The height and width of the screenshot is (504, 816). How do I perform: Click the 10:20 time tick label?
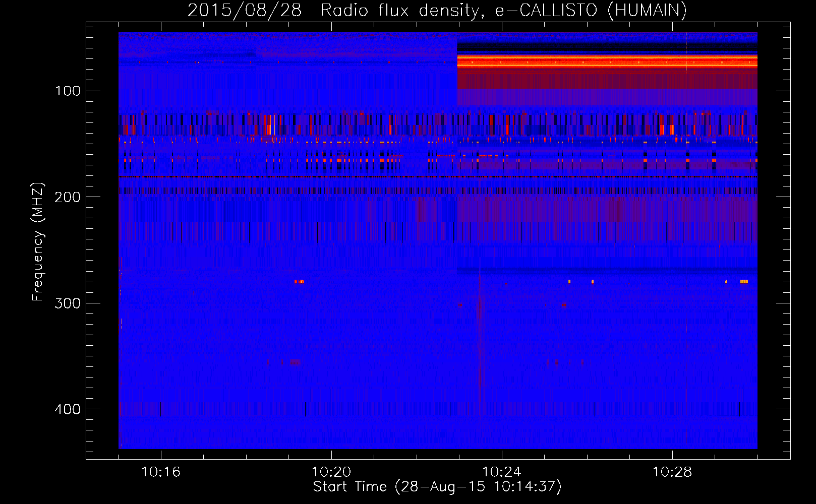point(331,472)
